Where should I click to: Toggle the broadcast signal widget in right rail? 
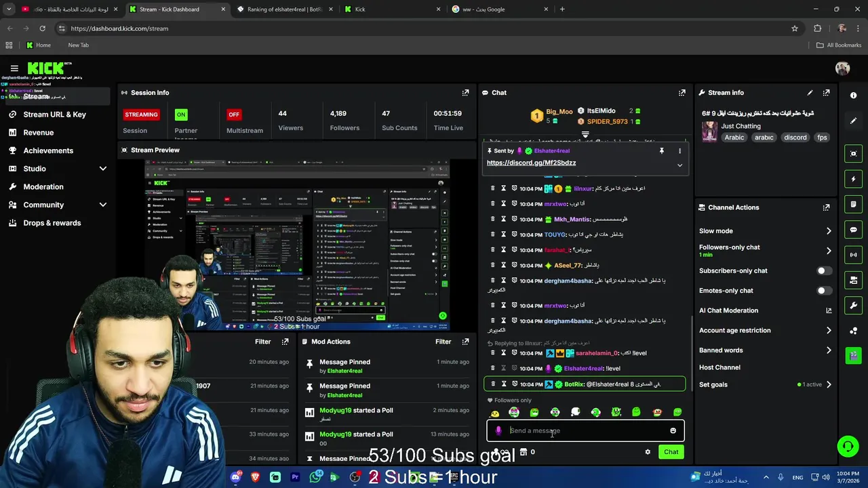coord(854,255)
